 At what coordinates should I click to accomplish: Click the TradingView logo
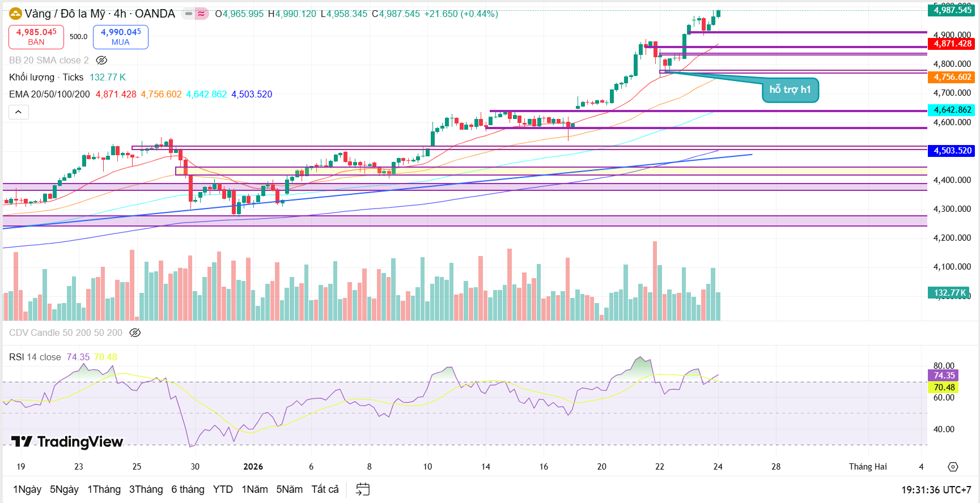click(67, 442)
